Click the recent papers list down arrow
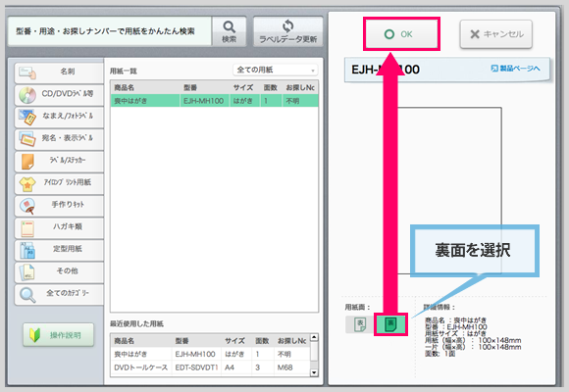 (x=314, y=372)
